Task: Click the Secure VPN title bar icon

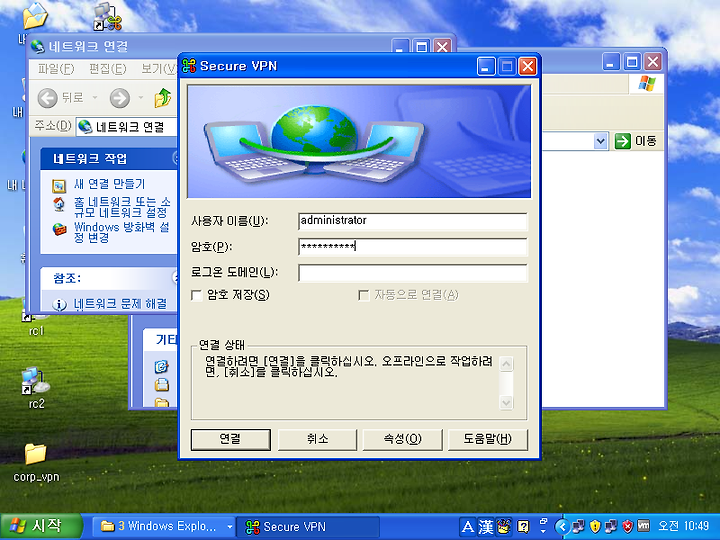Action: click(x=189, y=66)
